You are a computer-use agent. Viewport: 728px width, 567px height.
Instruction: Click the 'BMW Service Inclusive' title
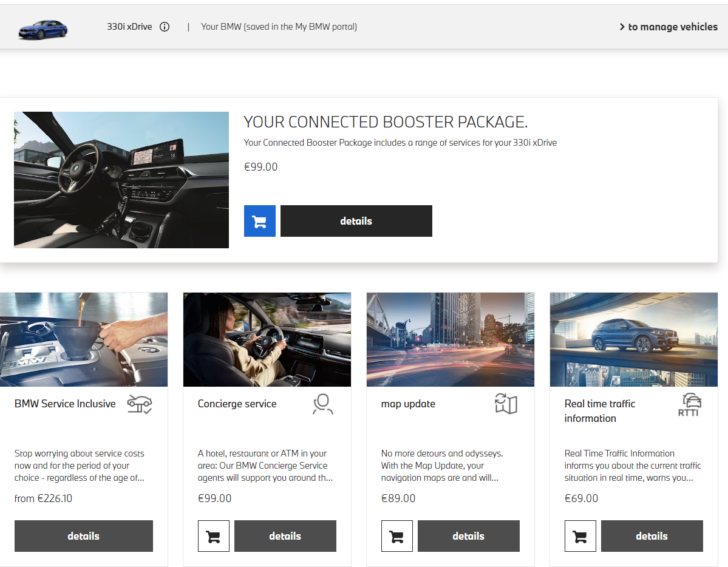pos(65,404)
